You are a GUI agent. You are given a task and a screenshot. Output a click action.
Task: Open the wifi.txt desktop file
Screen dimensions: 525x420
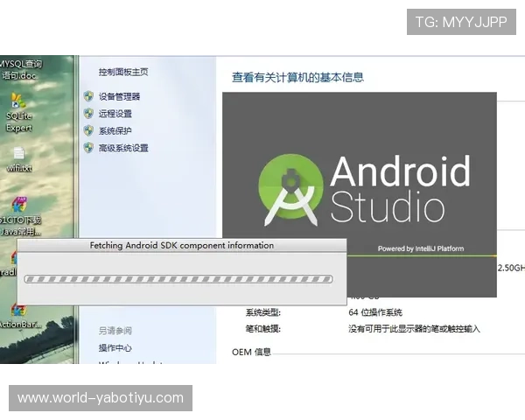19,159
